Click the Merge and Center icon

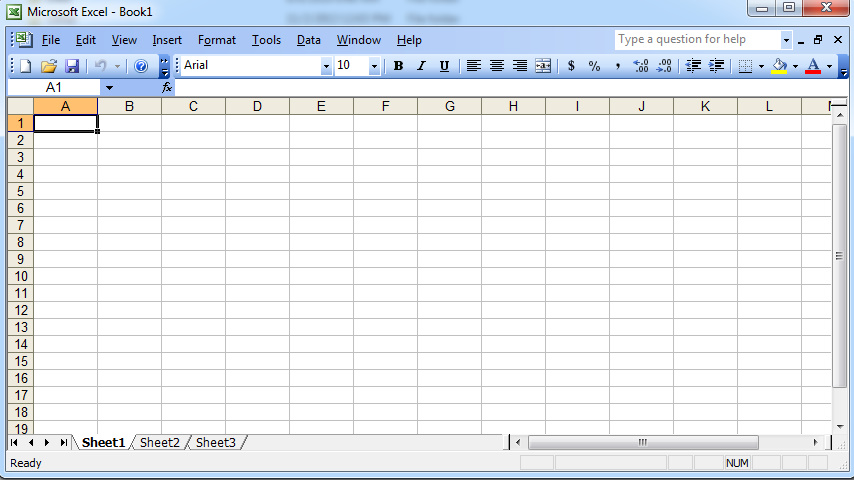pos(543,66)
